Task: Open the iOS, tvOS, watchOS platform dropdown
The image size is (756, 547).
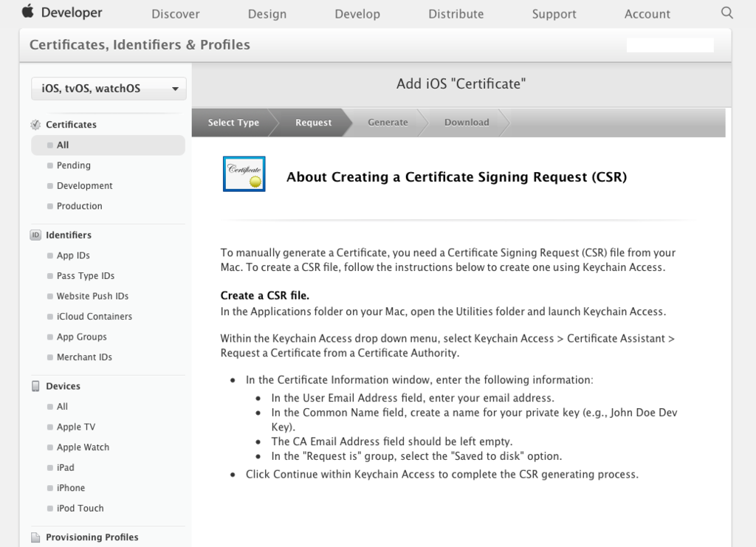Action: point(109,89)
